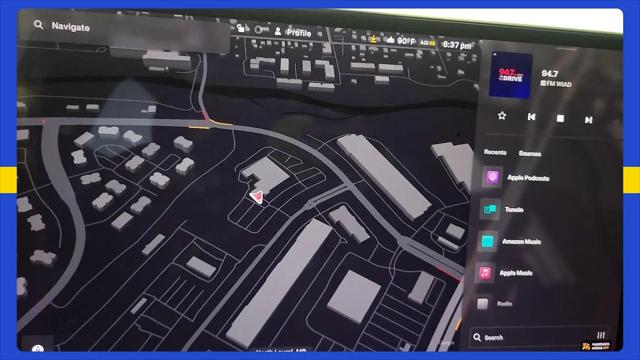The width and height of the screenshot is (640, 360).
Task: Open the 94.7 The Drive album art
Action: (x=511, y=75)
